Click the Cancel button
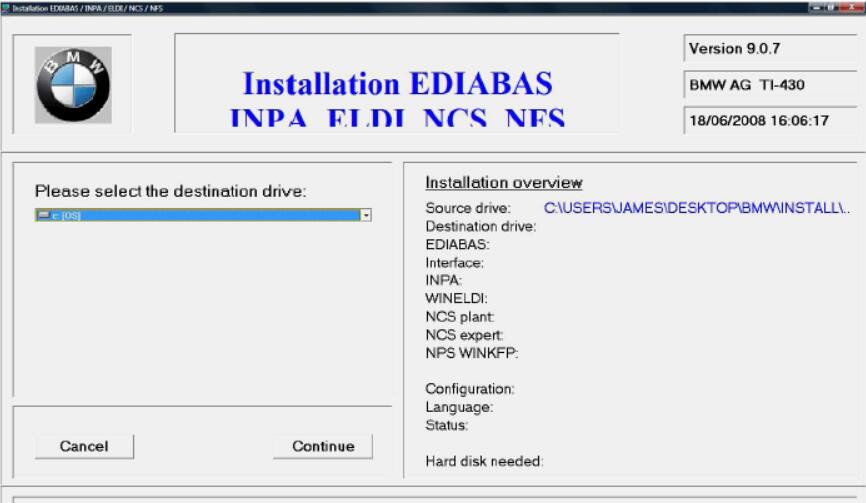 click(x=84, y=446)
